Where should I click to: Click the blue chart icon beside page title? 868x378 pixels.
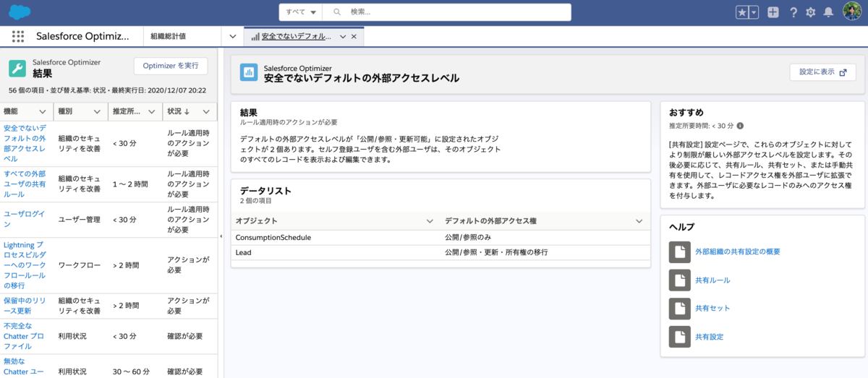pyautogui.click(x=249, y=72)
